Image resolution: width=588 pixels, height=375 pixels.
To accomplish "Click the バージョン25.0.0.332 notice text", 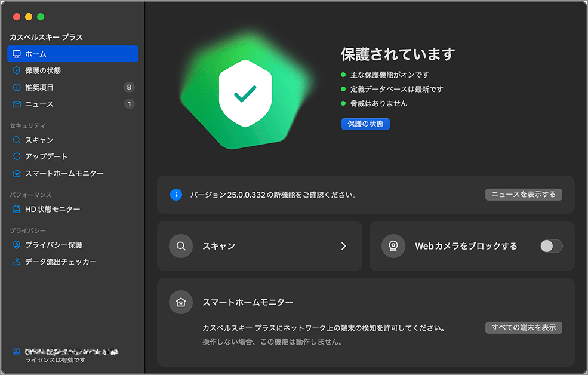I will pos(273,195).
